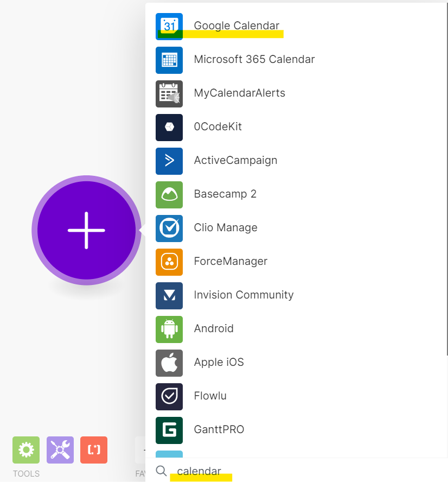Choose the Clio Manage checkmark icon
Viewport: 448px width, 482px height.
[x=169, y=228]
